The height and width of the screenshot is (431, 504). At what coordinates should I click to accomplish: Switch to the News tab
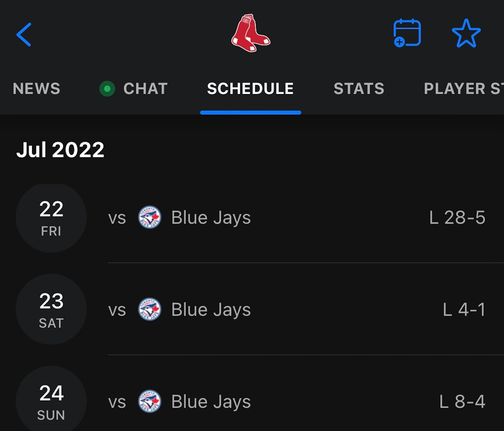tap(36, 89)
